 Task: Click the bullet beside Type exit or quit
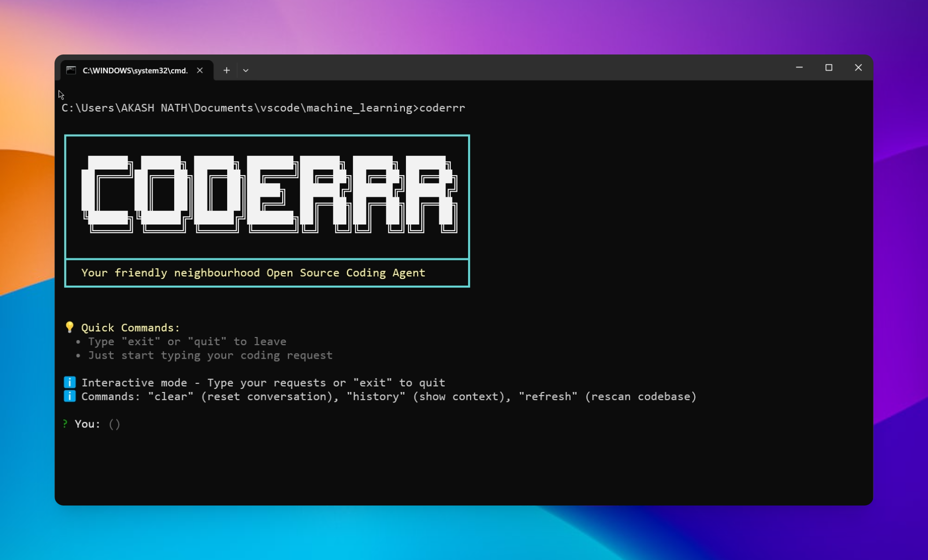(x=78, y=342)
